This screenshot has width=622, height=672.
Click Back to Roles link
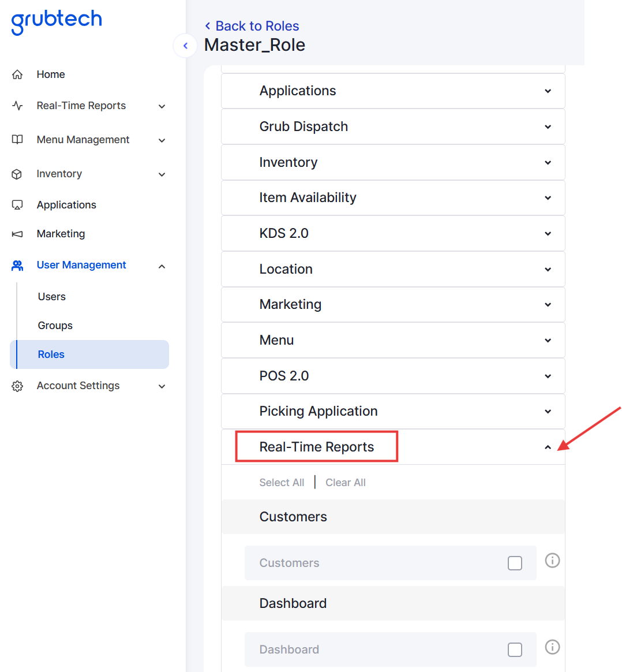(x=257, y=26)
